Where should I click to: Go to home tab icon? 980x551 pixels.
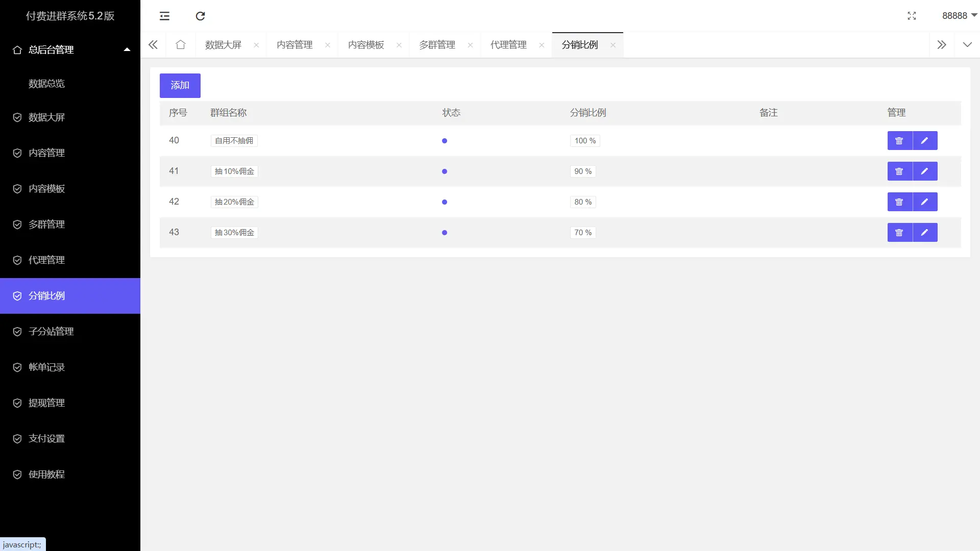pyautogui.click(x=180, y=45)
